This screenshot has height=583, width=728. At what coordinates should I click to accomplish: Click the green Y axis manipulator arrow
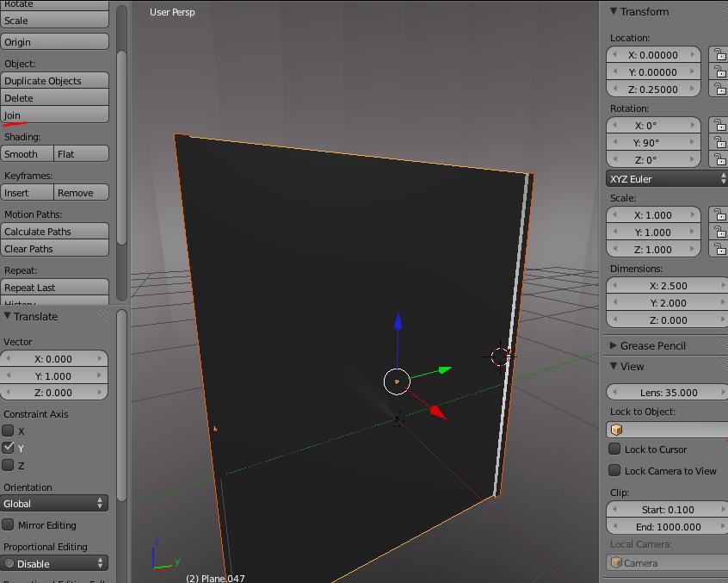445,369
